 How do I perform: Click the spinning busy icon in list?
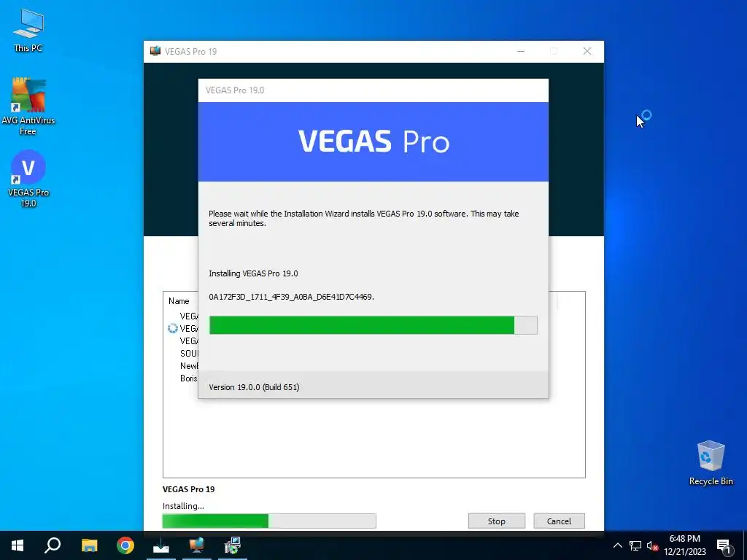click(172, 329)
